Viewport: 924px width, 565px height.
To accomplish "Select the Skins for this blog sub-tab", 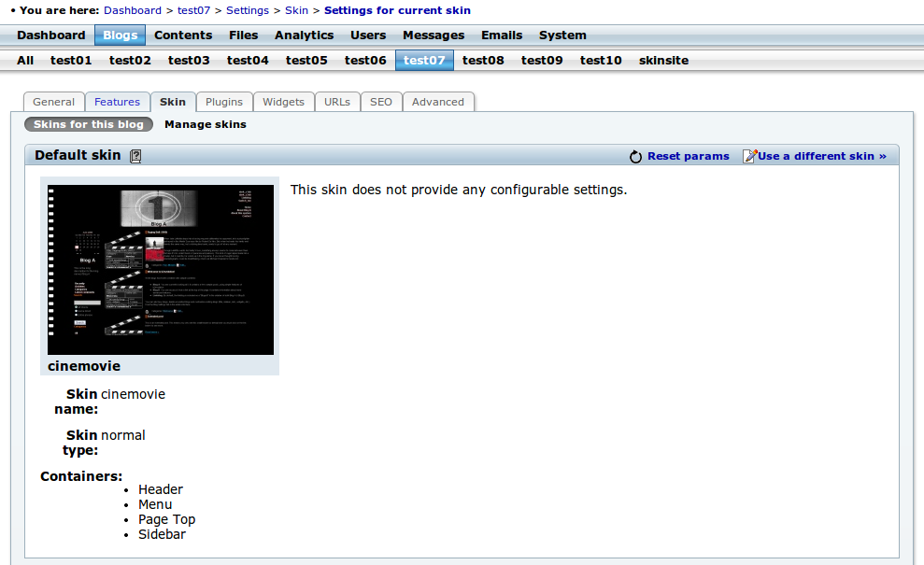I will click(89, 124).
